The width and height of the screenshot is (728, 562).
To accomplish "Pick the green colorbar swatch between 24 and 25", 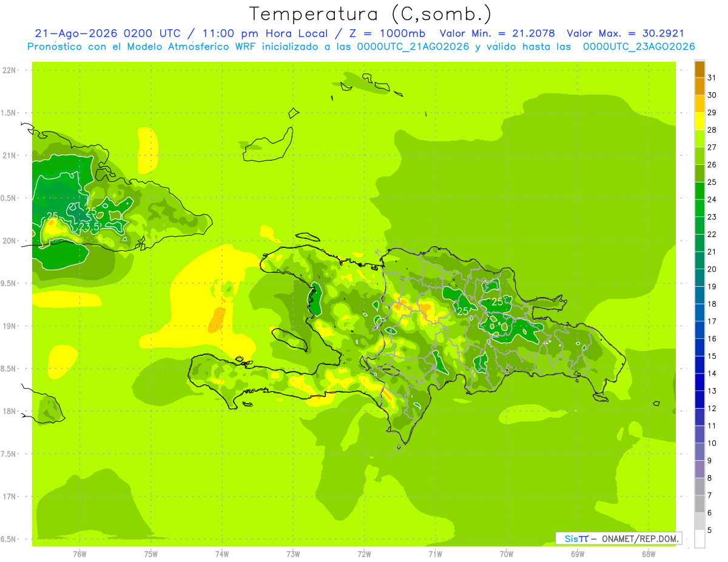I will coord(699,191).
